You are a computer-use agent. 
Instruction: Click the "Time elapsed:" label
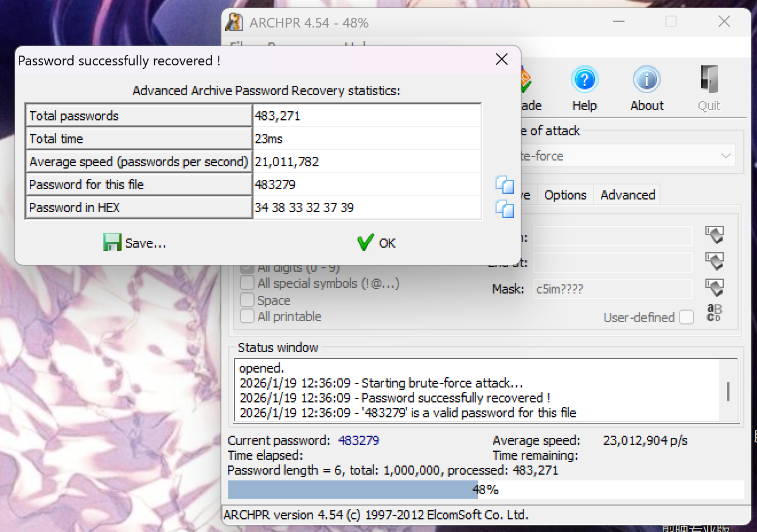(265, 456)
